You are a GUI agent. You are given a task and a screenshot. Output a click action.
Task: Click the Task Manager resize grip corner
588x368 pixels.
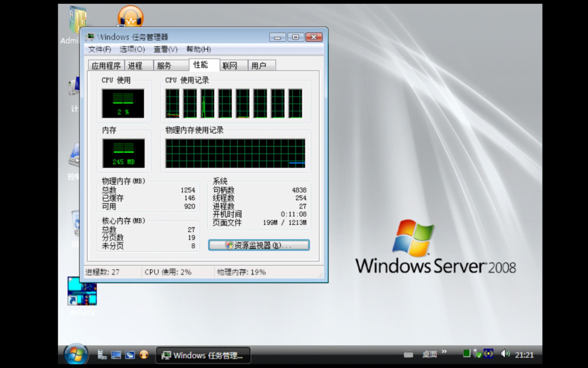(320, 275)
